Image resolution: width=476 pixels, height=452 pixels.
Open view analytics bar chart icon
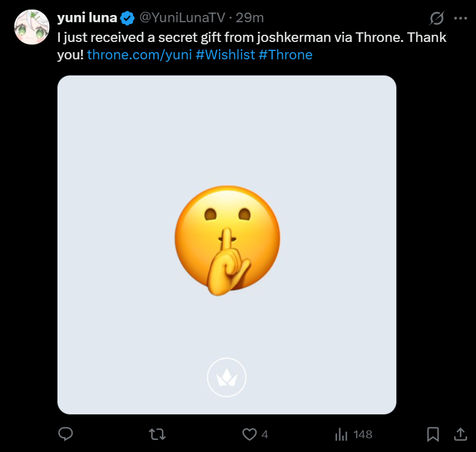coord(342,434)
